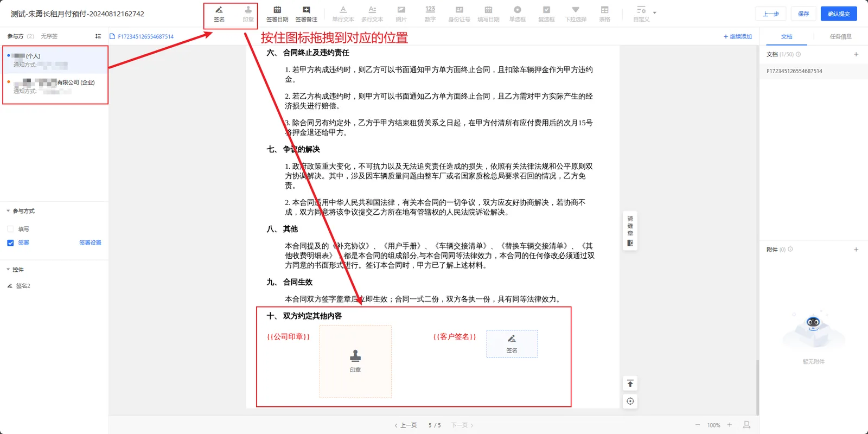Pick the 签署日期 signing date control
The width and height of the screenshot is (868, 434).
coord(277,14)
